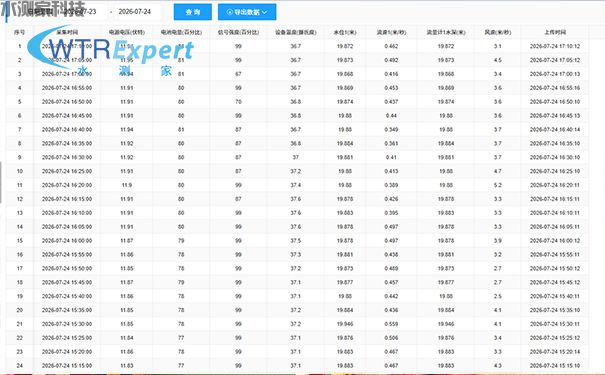The image size is (605, 375).
Task: Select collection time 2026-07-24 15:55:00
Action: tap(67, 255)
